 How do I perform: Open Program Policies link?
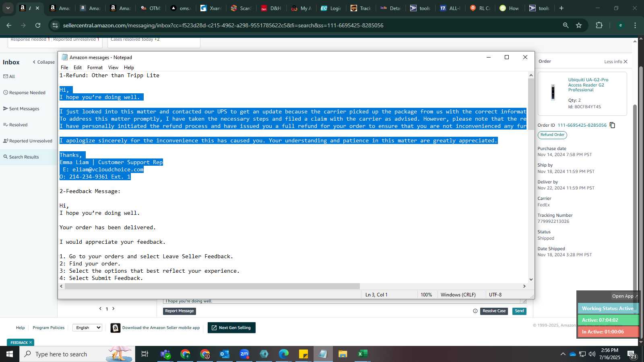pyautogui.click(x=49, y=328)
